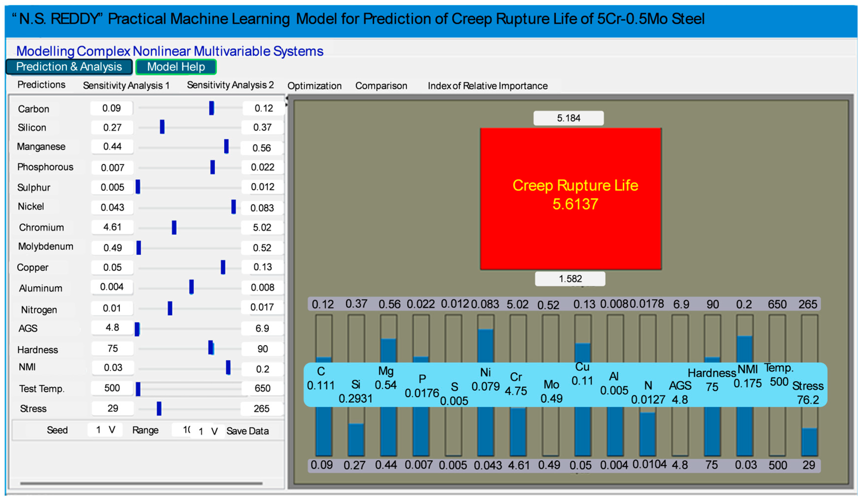Screen dimensions: 863x504
Task: Click the Carbon minimum value field 0.09
Action: point(112,108)
